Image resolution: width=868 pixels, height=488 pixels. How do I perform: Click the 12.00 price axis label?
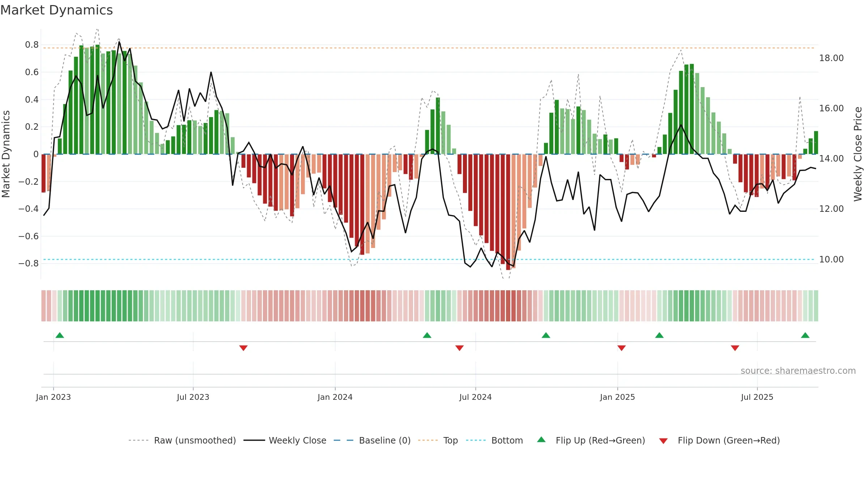[x=831, y=209]
